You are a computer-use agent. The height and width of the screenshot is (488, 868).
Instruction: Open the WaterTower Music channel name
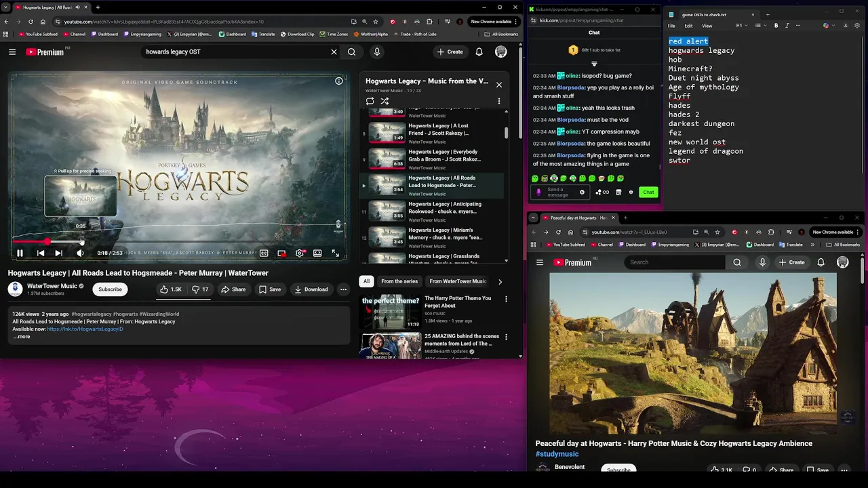point(52,286)
